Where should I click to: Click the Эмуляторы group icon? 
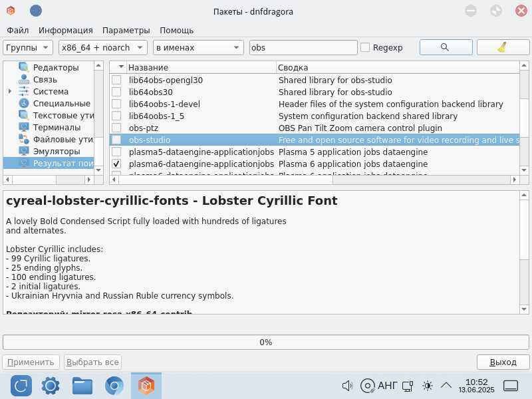(24, 151)
